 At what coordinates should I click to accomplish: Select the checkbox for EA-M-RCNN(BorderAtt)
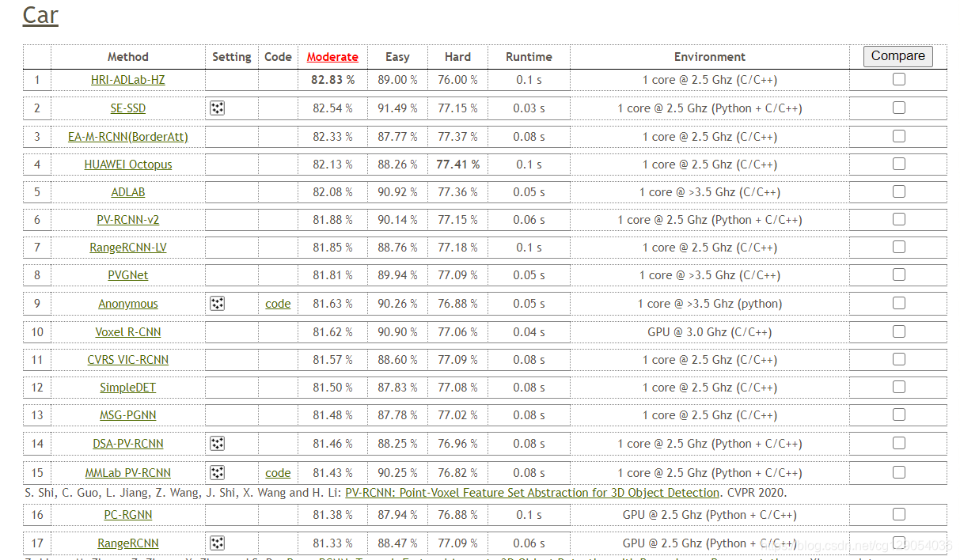899,136
